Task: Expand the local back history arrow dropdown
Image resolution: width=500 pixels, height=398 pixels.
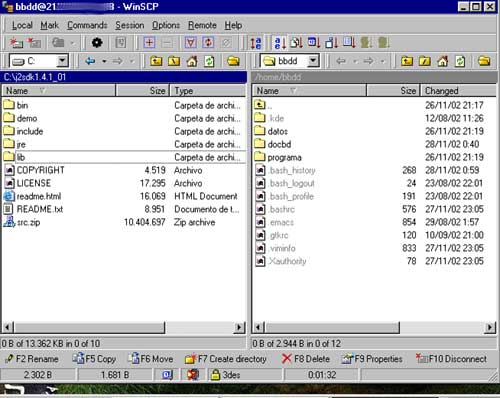Action: click(x=104, y=61)
